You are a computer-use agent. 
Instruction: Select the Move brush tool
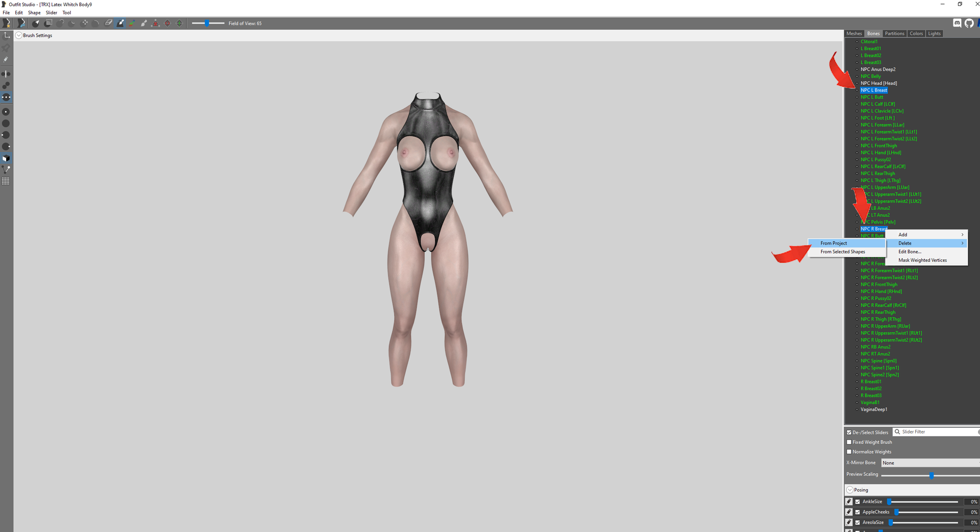coord(85,23)
